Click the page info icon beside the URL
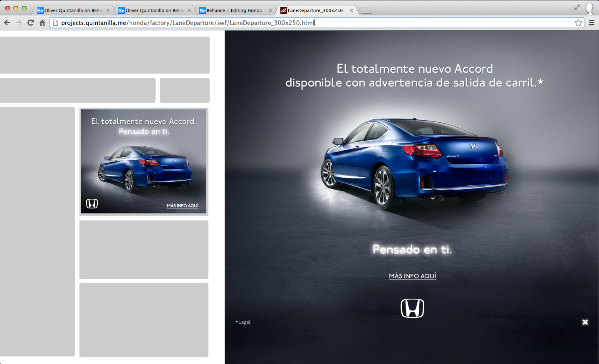 click(56, 22)
